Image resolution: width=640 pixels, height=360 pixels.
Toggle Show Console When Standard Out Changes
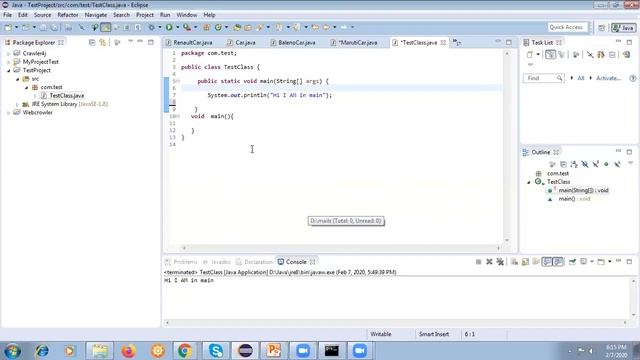point(547,262)
